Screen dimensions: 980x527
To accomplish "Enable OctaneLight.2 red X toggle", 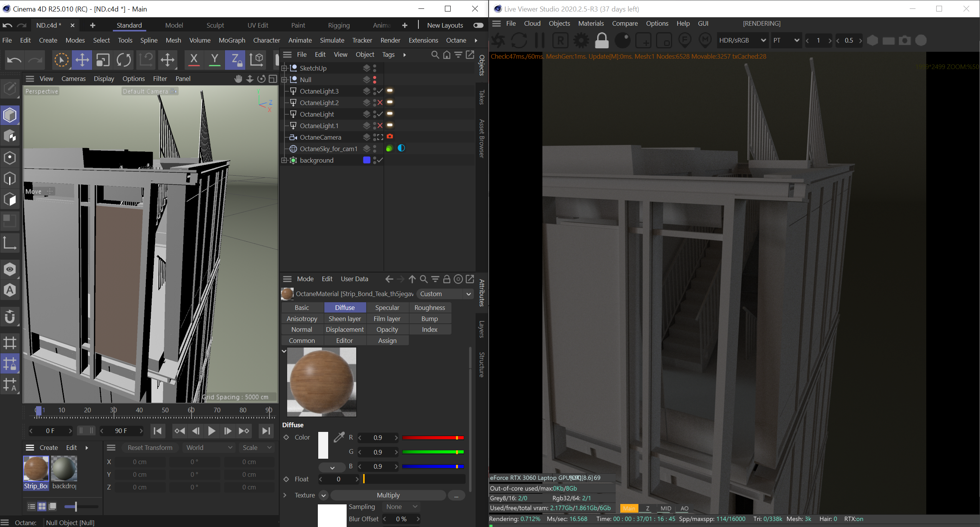I will tap(380, 102).
